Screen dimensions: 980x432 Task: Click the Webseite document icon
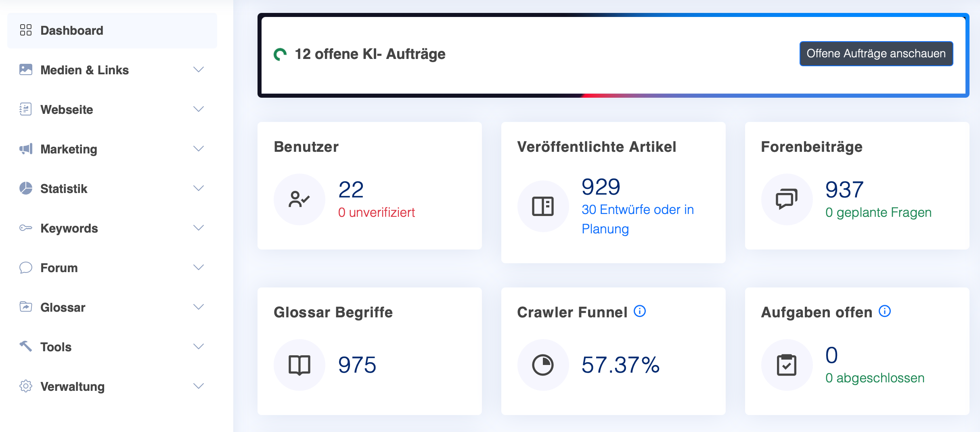[x=26, y=109]
